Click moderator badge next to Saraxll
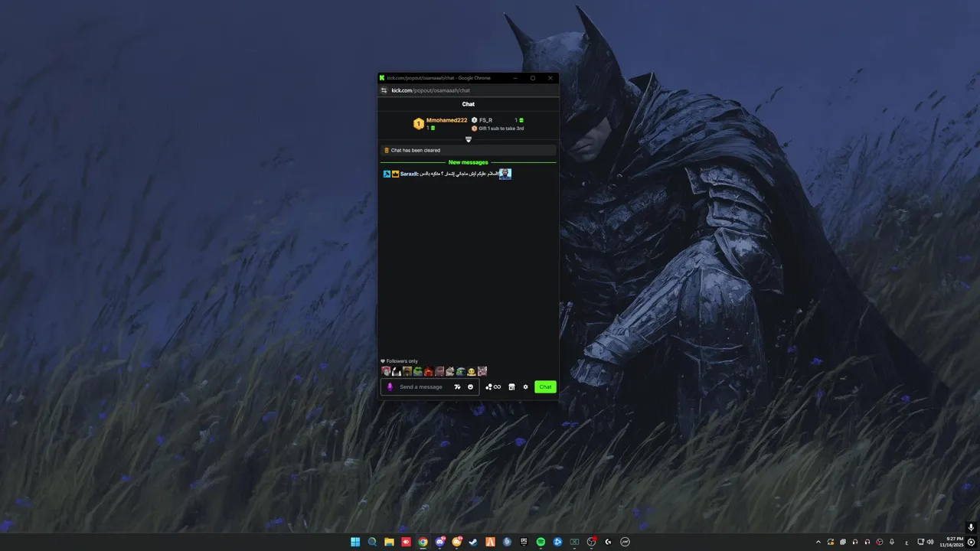This screenshot has width=980, height=551. [x=387, y=174]
